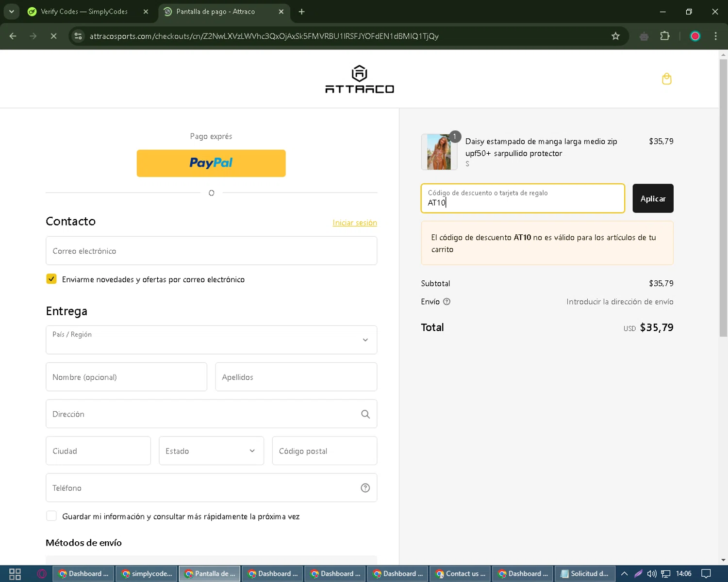728x582 pixels.
Task: Open the network icon in system tray
Action: (666, 574)
